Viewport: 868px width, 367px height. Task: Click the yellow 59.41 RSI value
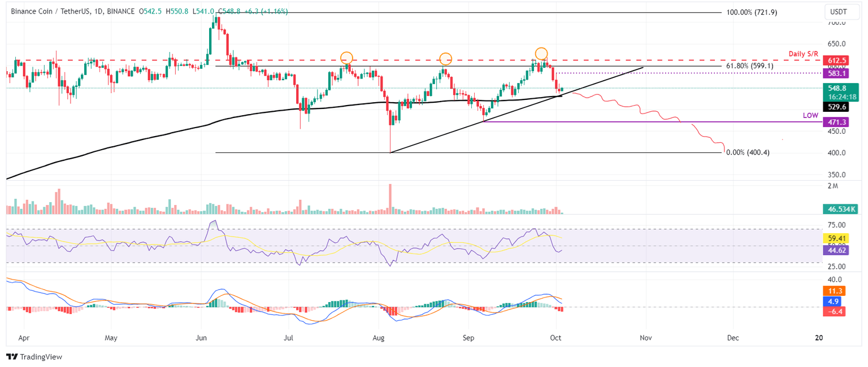pos(835,239)
